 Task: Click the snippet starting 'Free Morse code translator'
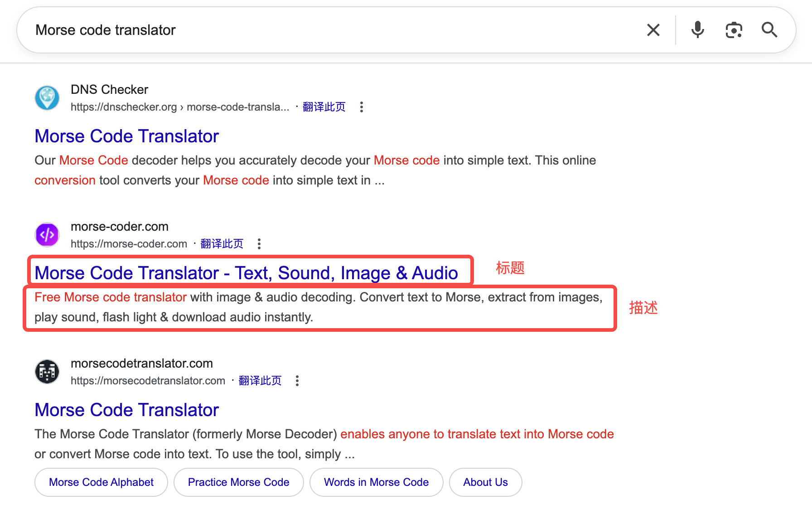tap(319, 307)
